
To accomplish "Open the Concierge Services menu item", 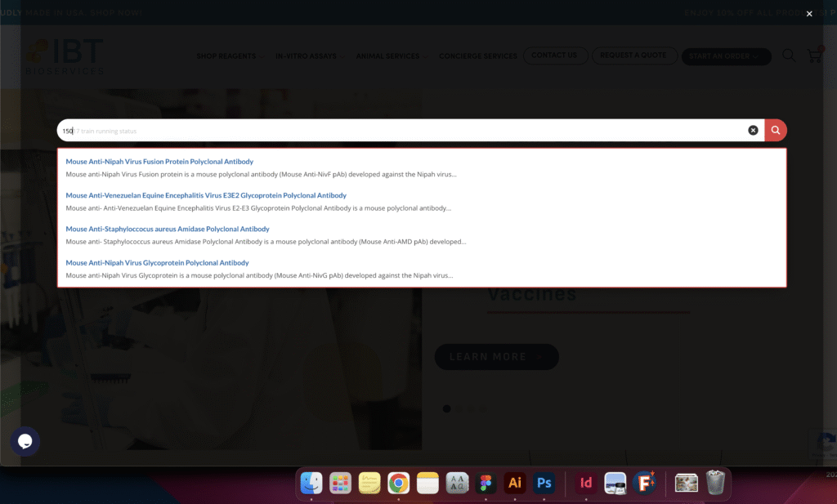I will [477, 56].
